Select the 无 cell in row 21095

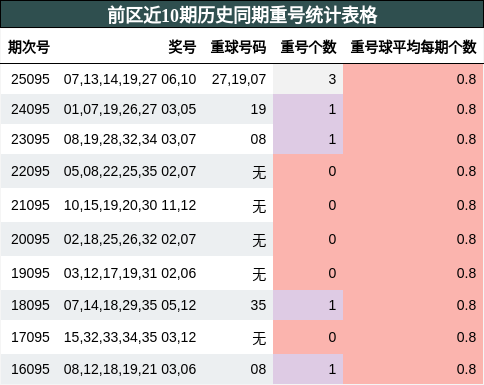[259, 206]
